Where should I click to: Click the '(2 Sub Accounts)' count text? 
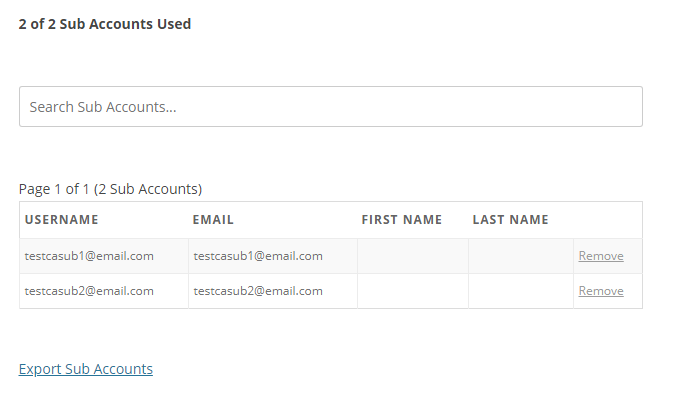(x=148, y=189)
